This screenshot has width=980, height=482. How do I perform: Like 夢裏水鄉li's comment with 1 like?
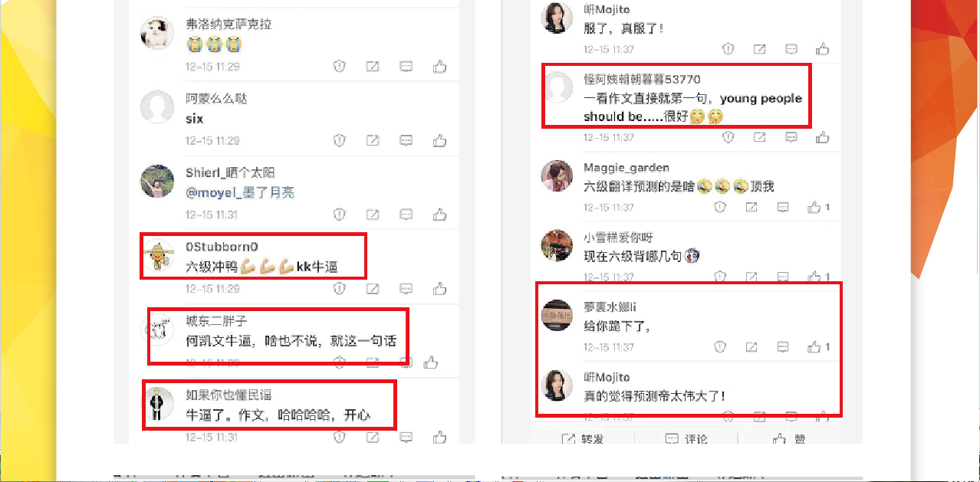point(818,347)
